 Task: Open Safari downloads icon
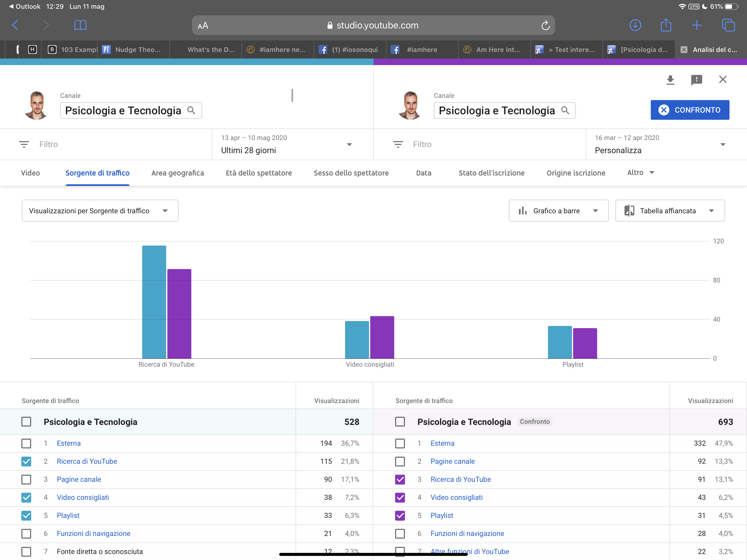[635, 25]
